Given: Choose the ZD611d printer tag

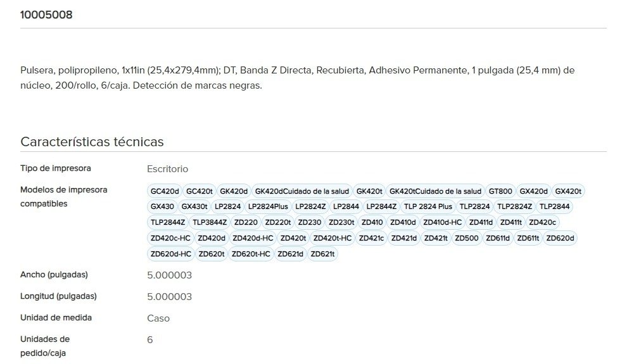Looking at the screenshot, I should tap(498, 238).
